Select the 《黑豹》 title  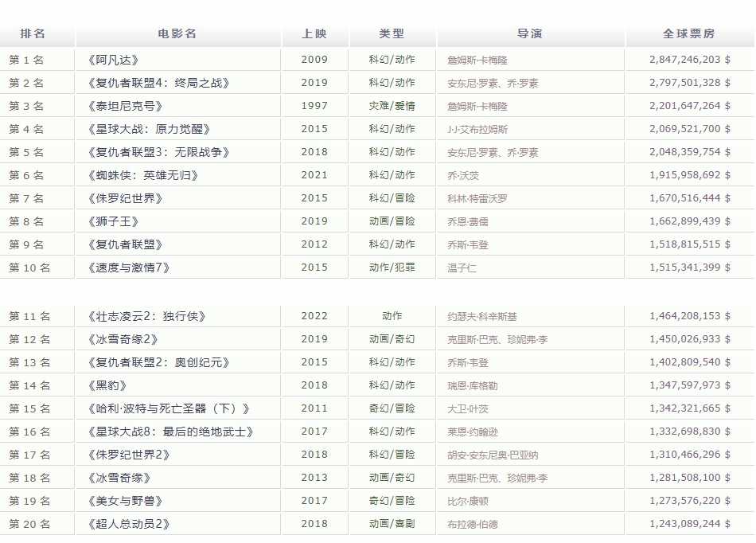pyautogui.click(x=107, y=386)
